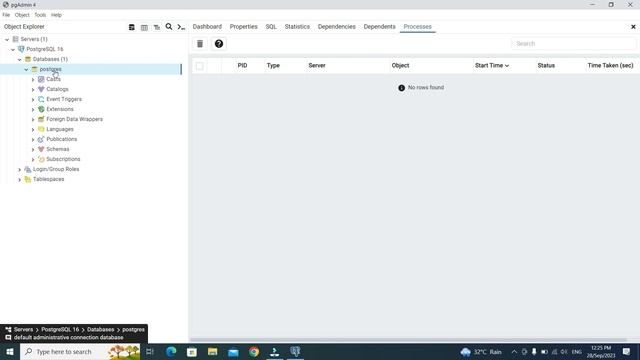Switch to the Statistics tab

pos(297,27)
